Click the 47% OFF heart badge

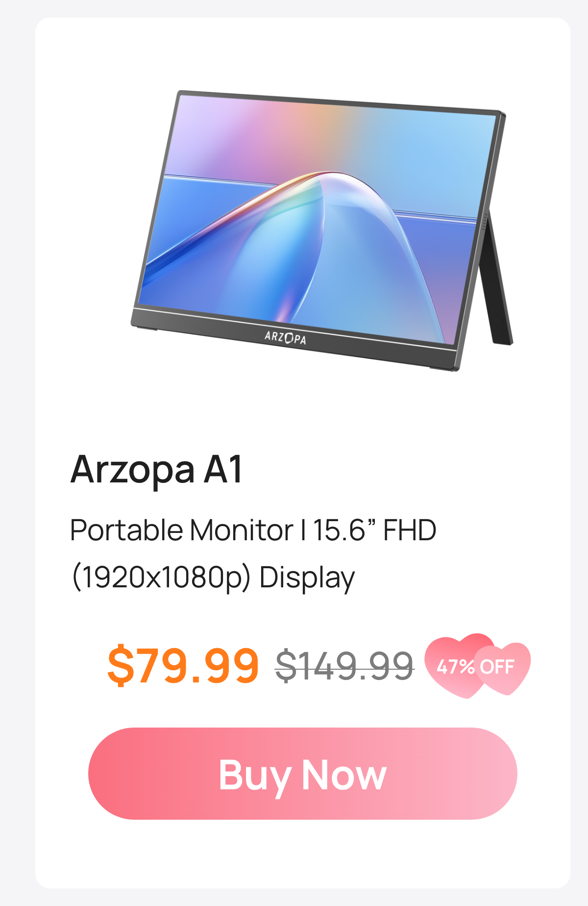477,665
